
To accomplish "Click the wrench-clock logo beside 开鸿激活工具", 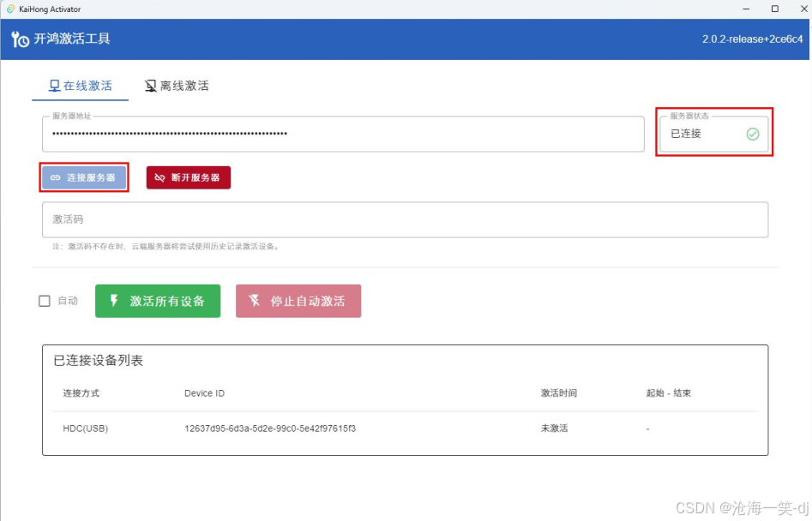I will pos(21,39).
